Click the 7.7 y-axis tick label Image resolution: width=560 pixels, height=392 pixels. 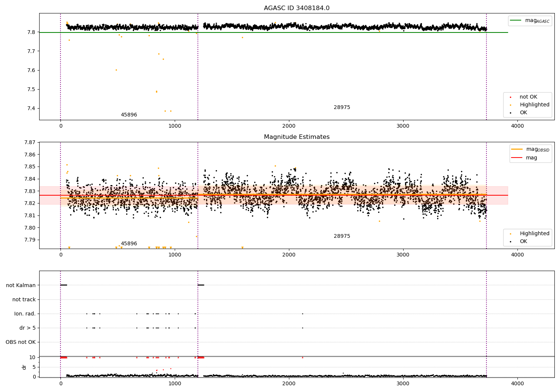pos(31,51)
